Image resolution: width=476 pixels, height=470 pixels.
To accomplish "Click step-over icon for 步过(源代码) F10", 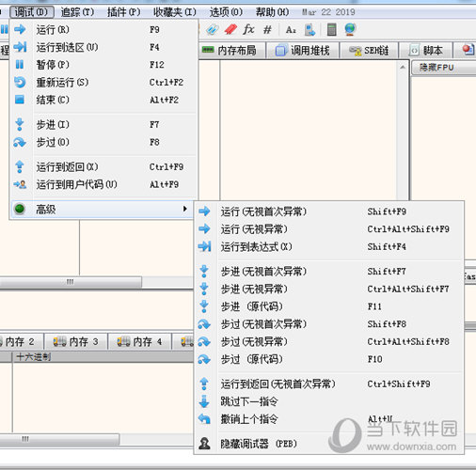I will (204, 359).
